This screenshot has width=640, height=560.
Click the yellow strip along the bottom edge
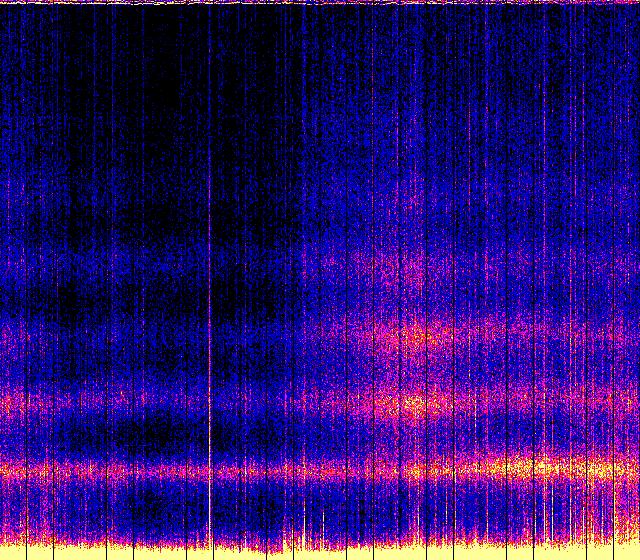(320, 553)
